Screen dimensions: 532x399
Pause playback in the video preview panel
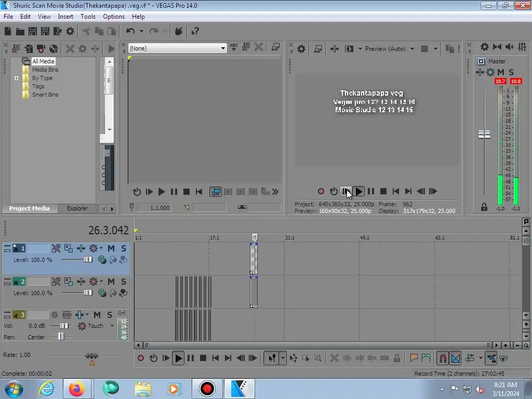371,191
